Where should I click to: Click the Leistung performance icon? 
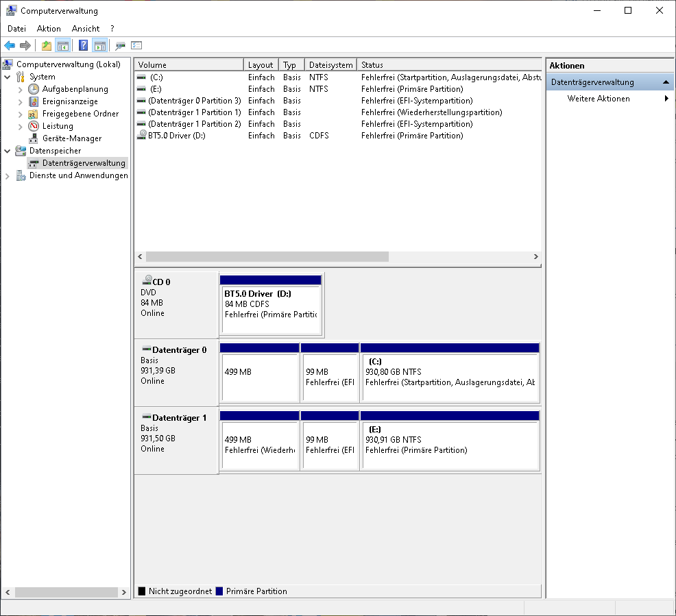(x=34, y=126)
